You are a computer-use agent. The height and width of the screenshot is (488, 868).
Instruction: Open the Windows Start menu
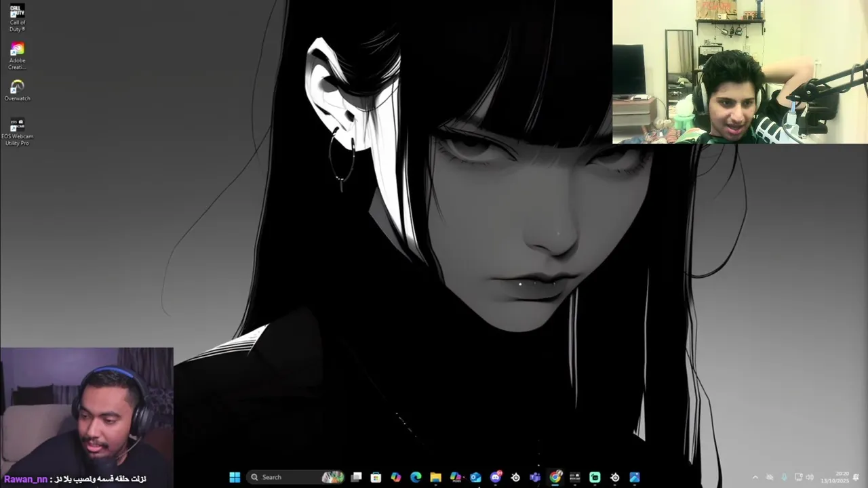[x=235, y=477]
